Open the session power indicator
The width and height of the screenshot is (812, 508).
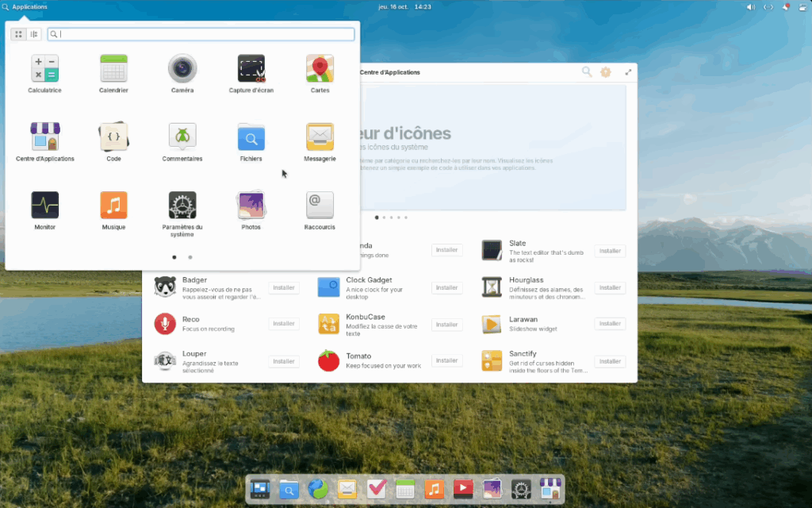[802, 7]
